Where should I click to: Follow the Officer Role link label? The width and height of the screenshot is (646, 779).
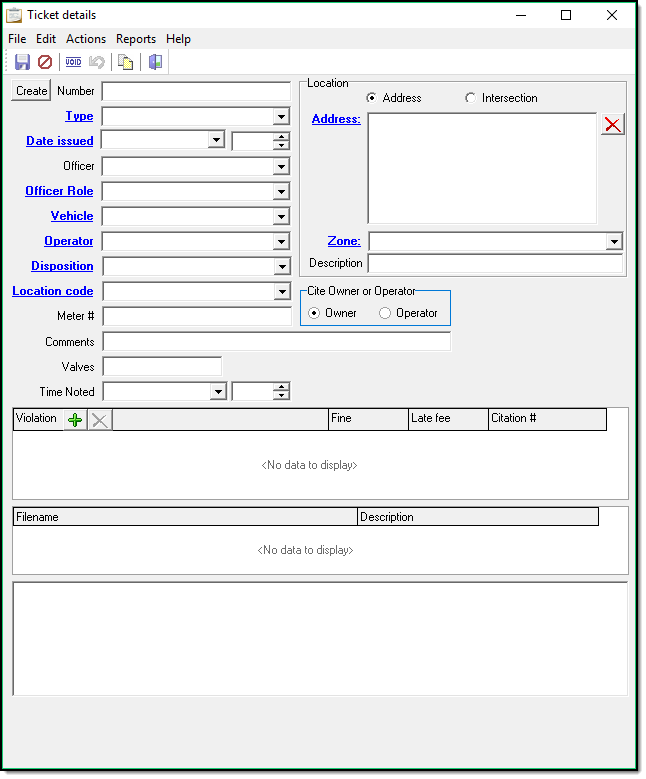[x=59, y=191]
